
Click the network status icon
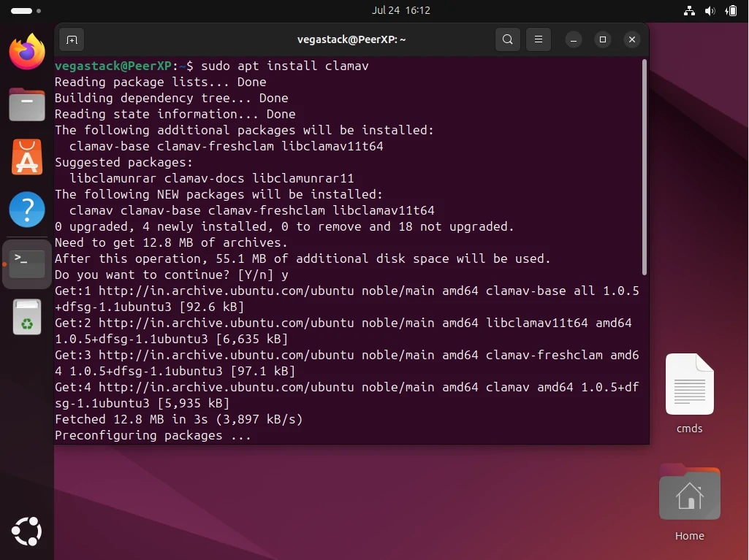click(x=689, y=11)
